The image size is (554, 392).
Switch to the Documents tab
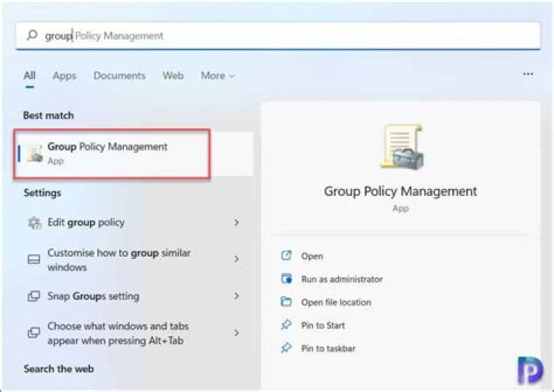tap(119, 75)
